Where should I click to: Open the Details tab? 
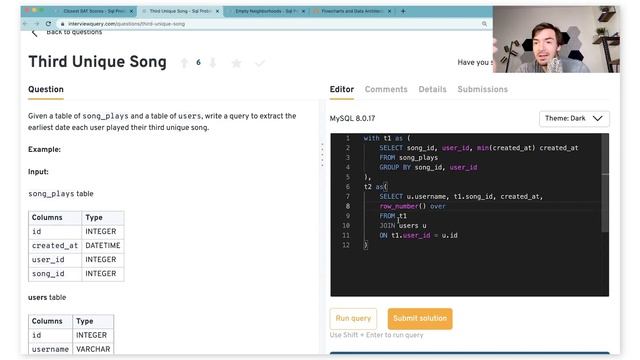pyautogui.click(x=432, y=89)
